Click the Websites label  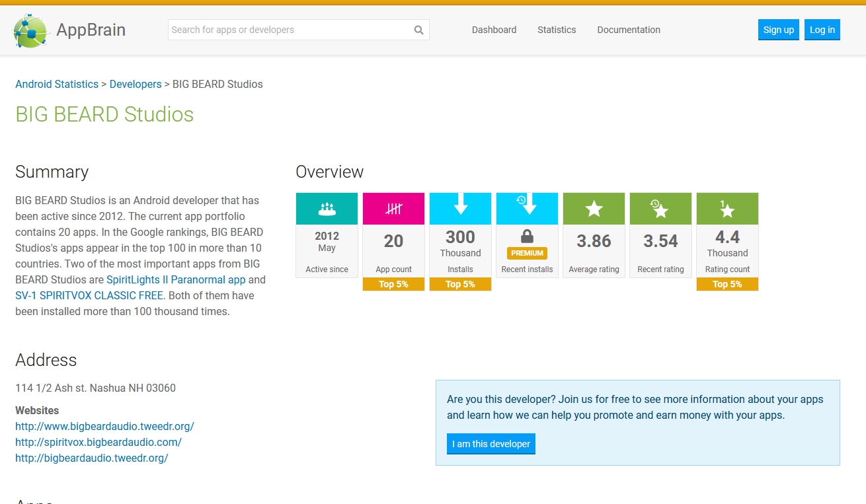(37, 410)
